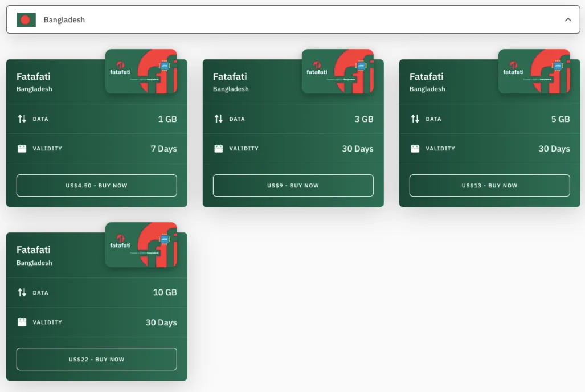585x392 pixels.
Task: Select the "1 GB" data value
Action: (x=167, y=119)
